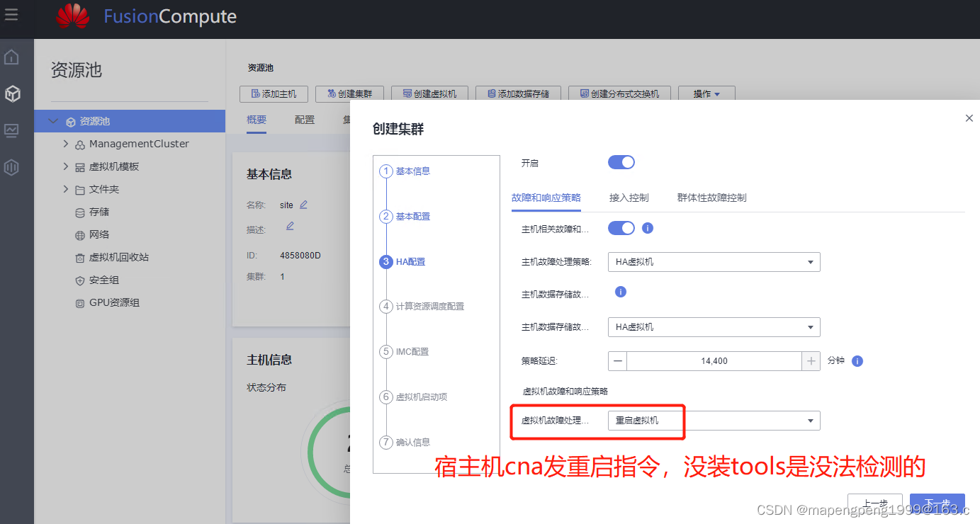Click the 虚拟机回收站 trash icon
This screenshot has width=980, height=524.
[80, 258]
